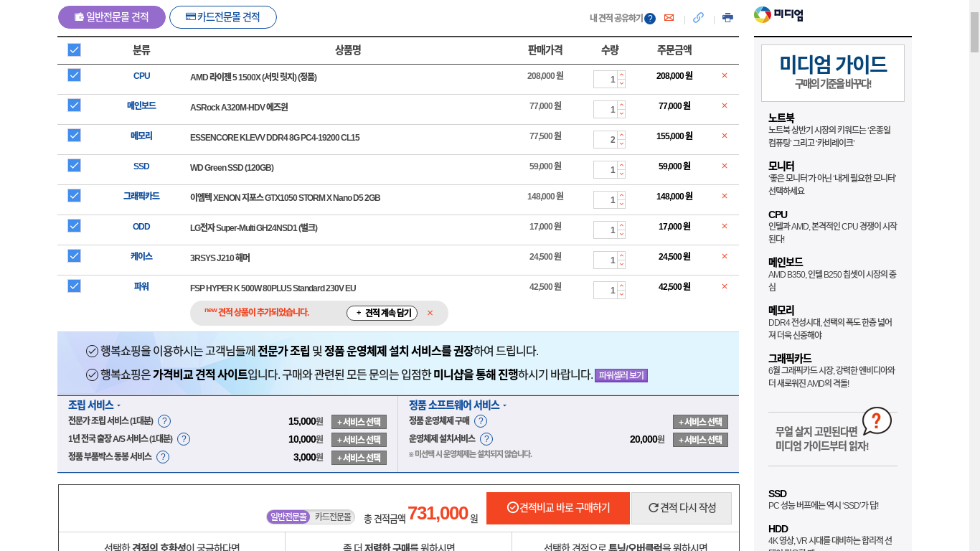Open the 노트북 guide article

click(x=833, y=129)
